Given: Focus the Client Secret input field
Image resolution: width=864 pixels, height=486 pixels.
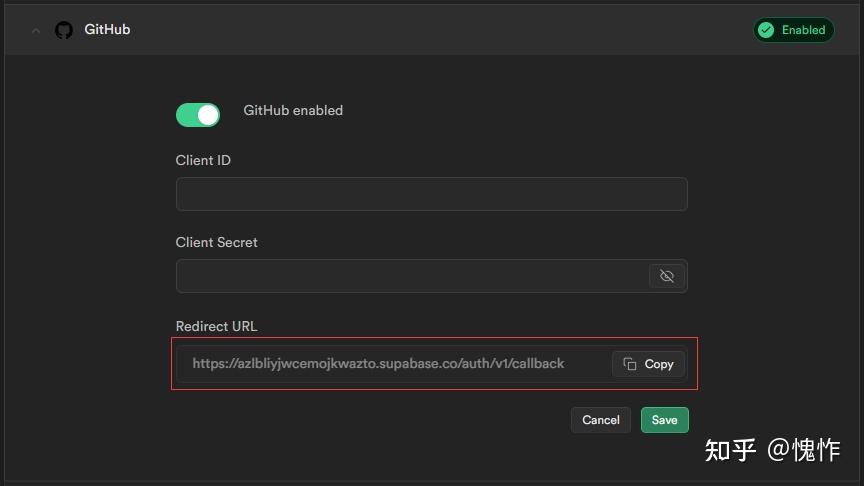Looking at the screenshot, I should (x=410, y=276).
